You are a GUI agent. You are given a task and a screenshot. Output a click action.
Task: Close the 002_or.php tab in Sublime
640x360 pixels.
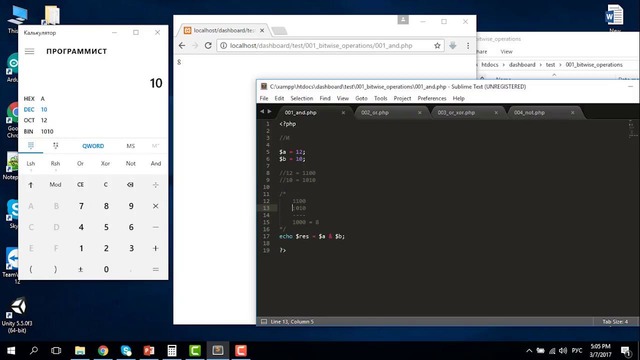[x=420, y=113]
